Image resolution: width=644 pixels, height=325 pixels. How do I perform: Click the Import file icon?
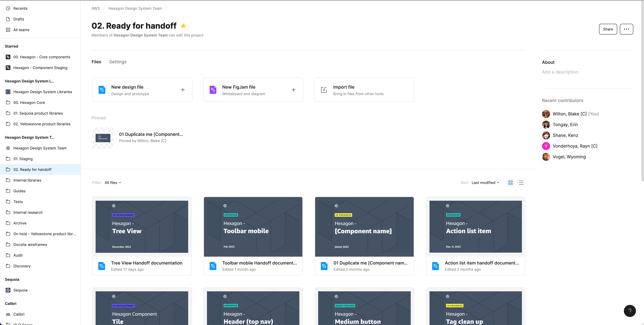click(x=324, y=90)
